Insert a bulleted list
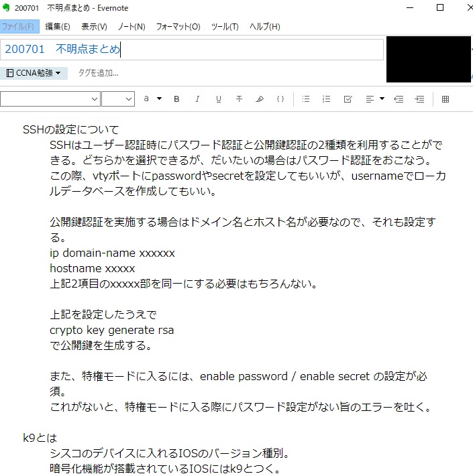473x476 pixels. [306, 99]
